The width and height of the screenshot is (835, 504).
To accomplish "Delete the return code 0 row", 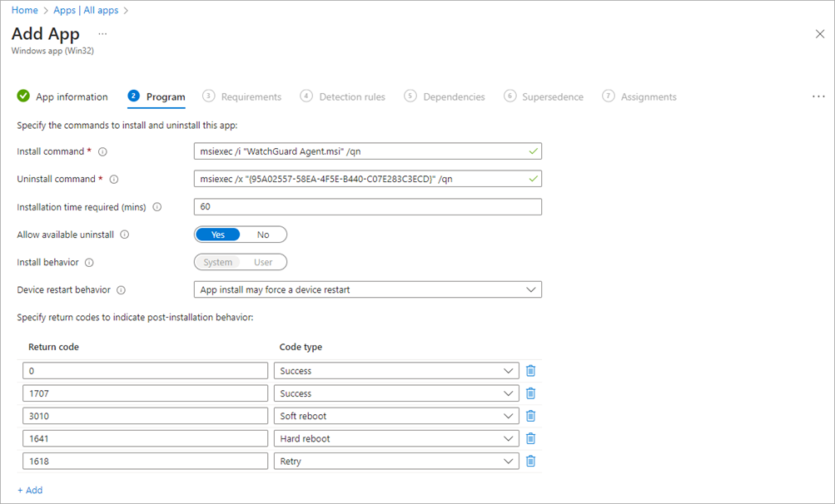I will pyautogui.click(x=530, y=371).
